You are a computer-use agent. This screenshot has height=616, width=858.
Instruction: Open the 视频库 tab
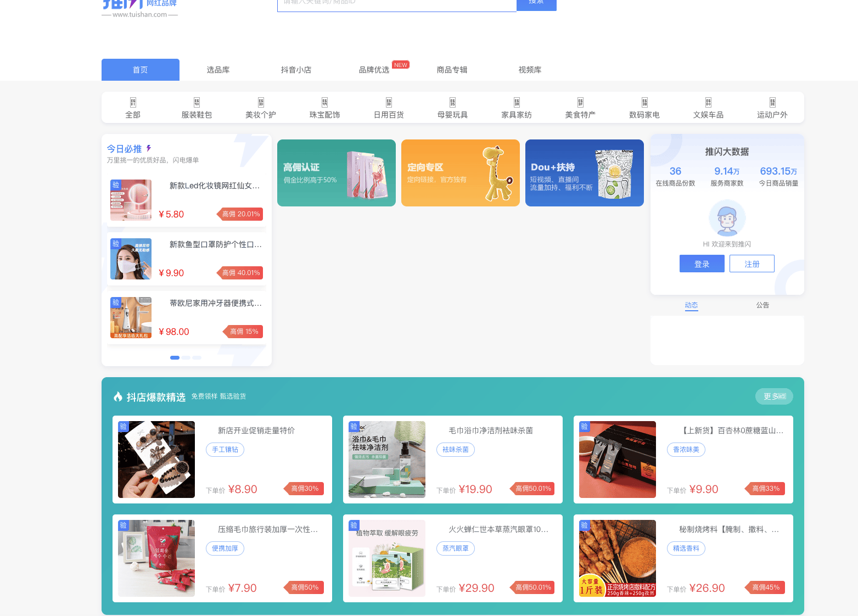[x=530, y=70]
